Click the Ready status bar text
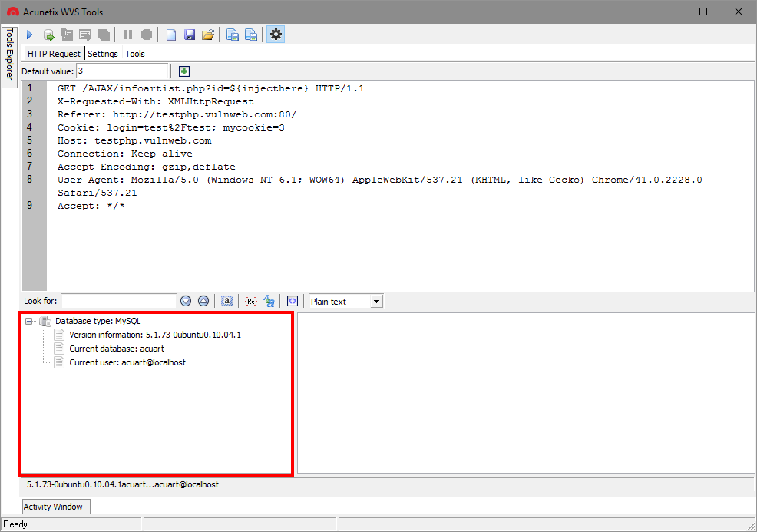757x532 pixels. pyautogui.click(x=15, y=524)
